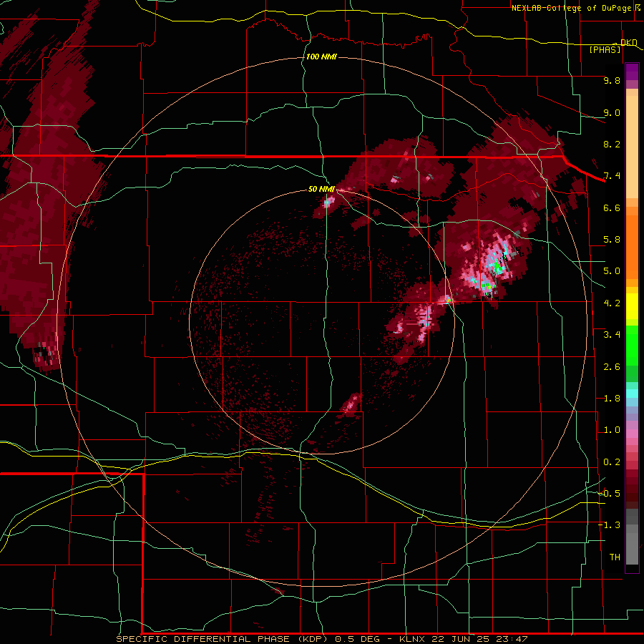Click the '22 JUN 25 23:47' timestamp
This screenshot has height=644, width=644.
pos(479,639)
